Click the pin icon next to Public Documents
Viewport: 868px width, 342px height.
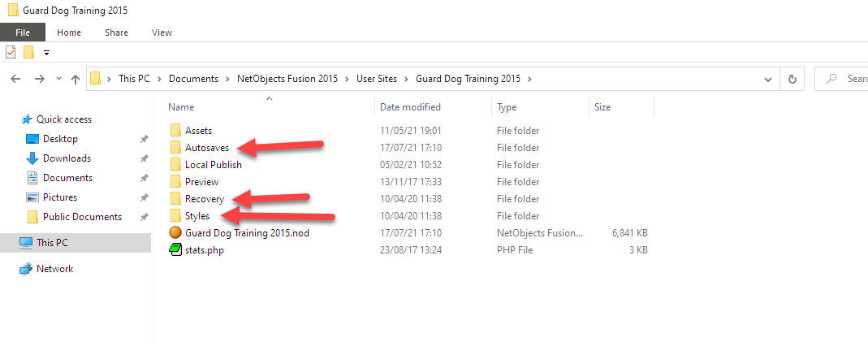[x=144, y=217]
